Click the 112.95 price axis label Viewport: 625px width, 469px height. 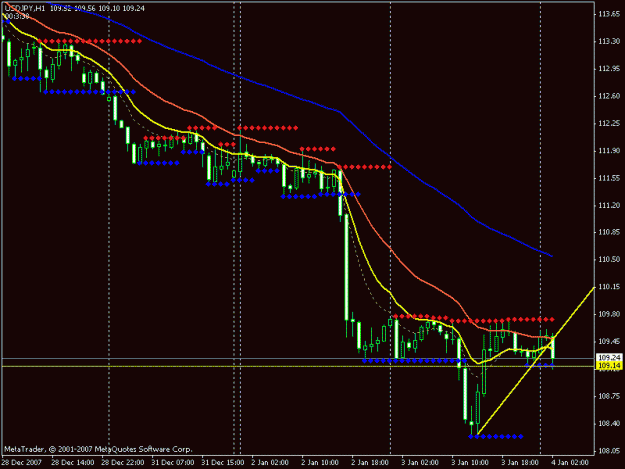point(609,69)
